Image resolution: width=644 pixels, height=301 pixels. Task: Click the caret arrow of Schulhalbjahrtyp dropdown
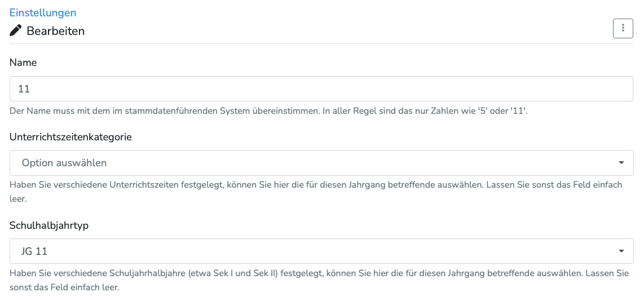coord(621,251)
